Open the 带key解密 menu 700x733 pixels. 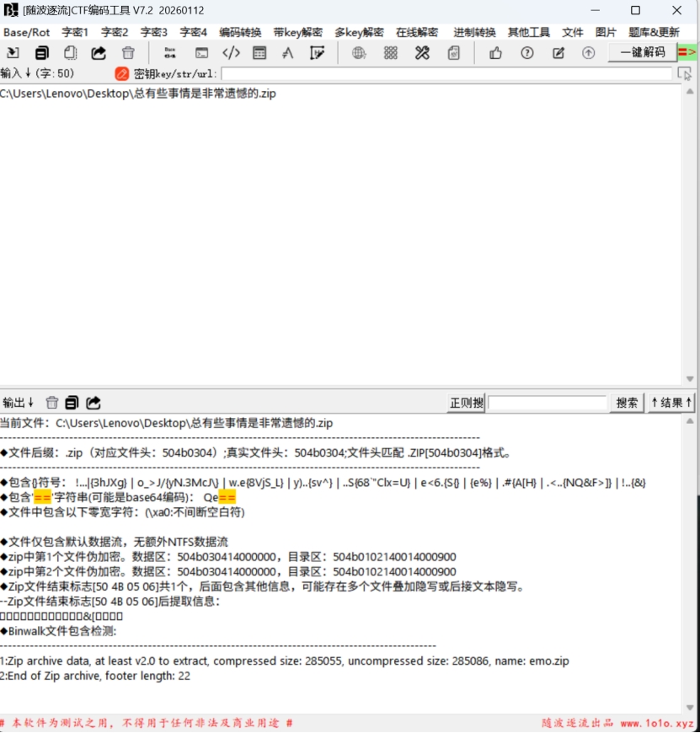[x=297, y=32]
